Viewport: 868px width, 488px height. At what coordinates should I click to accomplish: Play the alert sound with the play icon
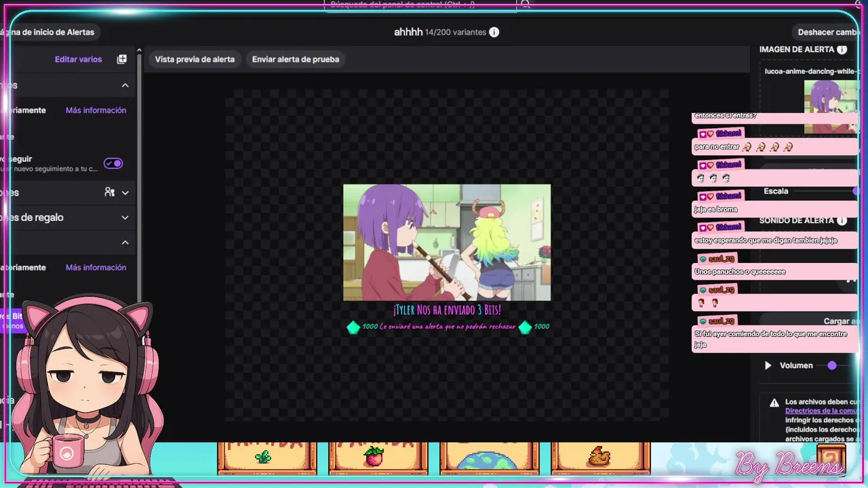pos(768,365)
